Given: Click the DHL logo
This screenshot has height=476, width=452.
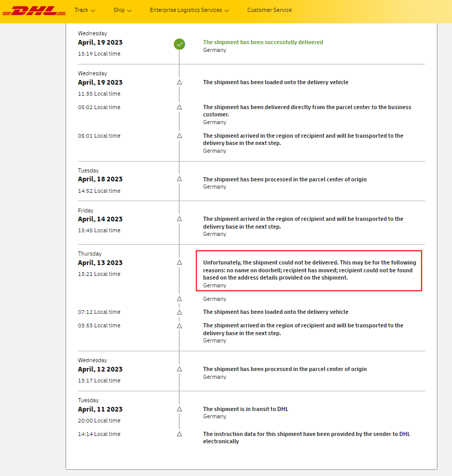Looking at the screenshot, I should pos(34,10).
